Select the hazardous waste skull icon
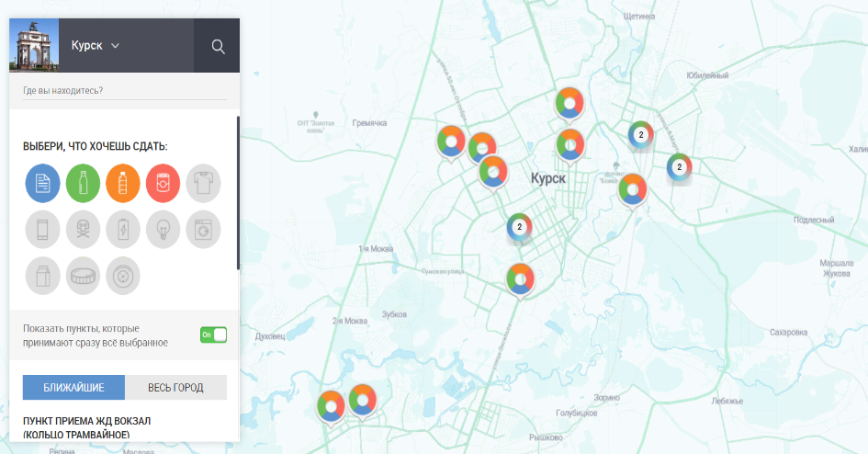The width and height of the screenshot is (868, 454). [x=83, y=229]
